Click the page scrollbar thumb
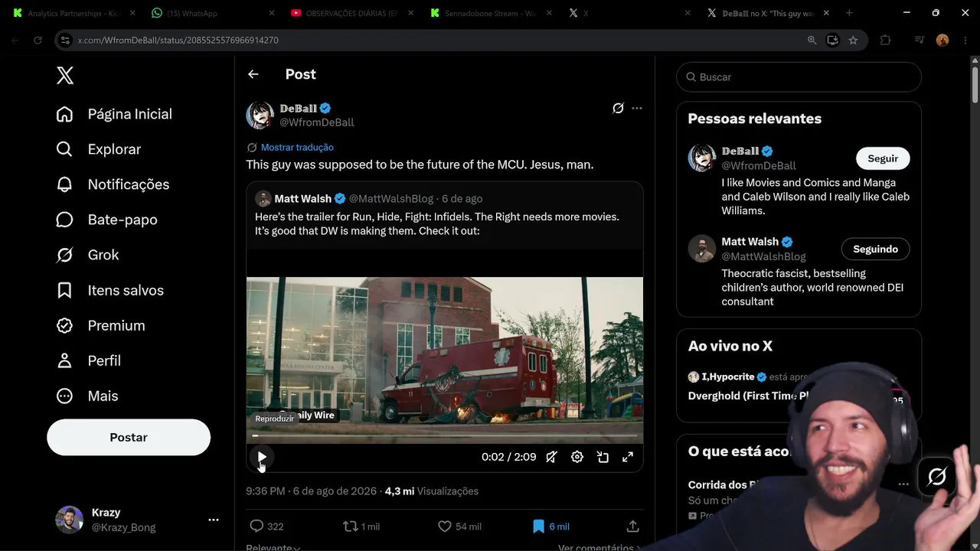 [975, 84]
